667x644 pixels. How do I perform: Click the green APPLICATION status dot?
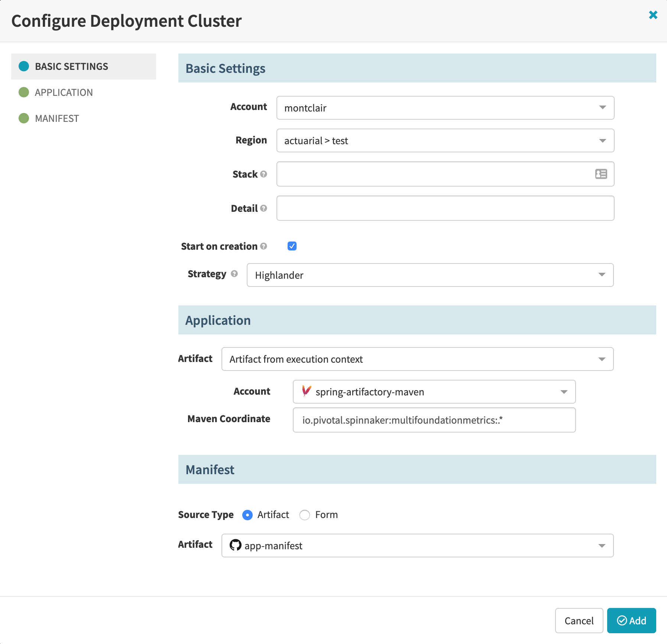(x=24, y=92)
